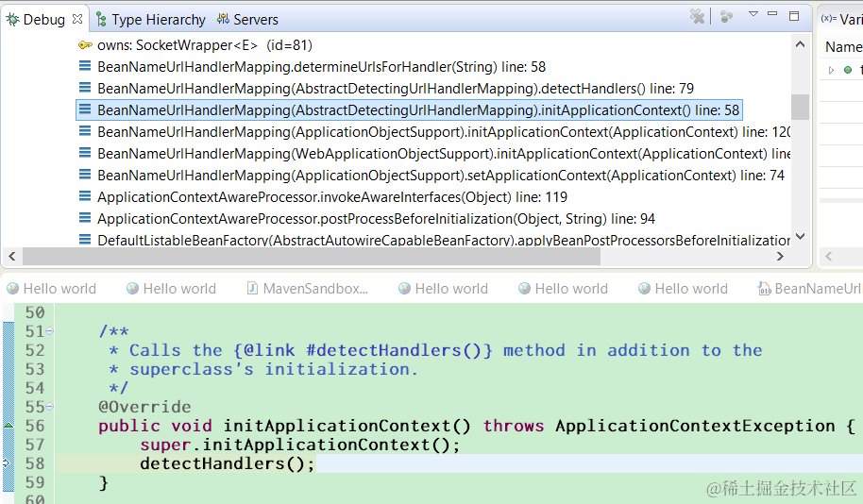Click ApplicationContextException in the method signature
This screenshot has height=504, width=863.
coord(695,426)
